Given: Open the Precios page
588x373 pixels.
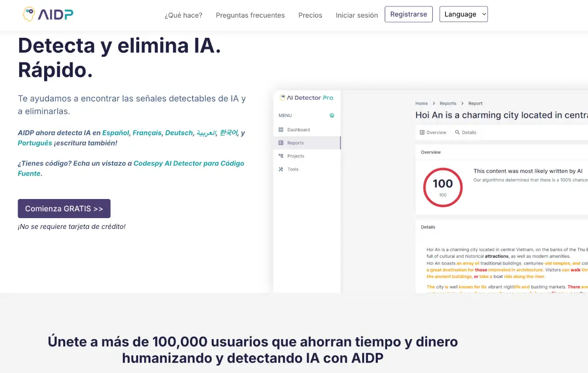Looking at the screenshot, I should click(x=310, y=15).
